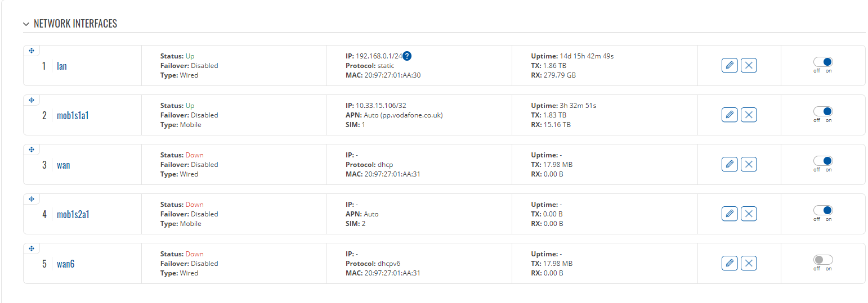
Task: Open the help tooltip next to lan IP
Action: pyautogui.click(x=408, y=56)
